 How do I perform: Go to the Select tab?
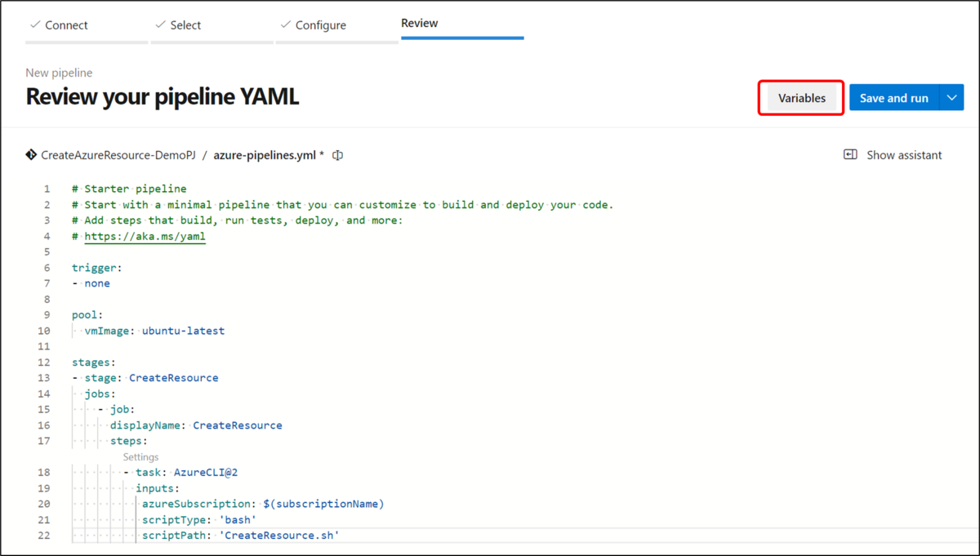click(212, 25)
